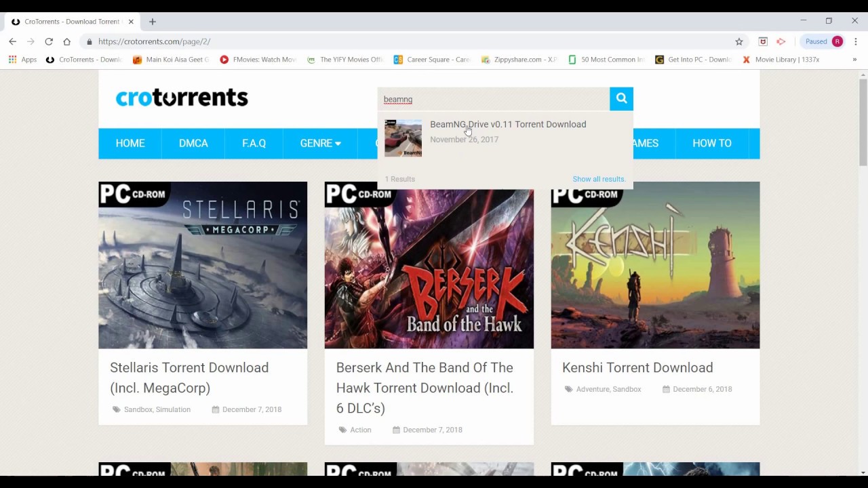Open Stellaris Torrent Download title link
868x488 pixels.
189,378
